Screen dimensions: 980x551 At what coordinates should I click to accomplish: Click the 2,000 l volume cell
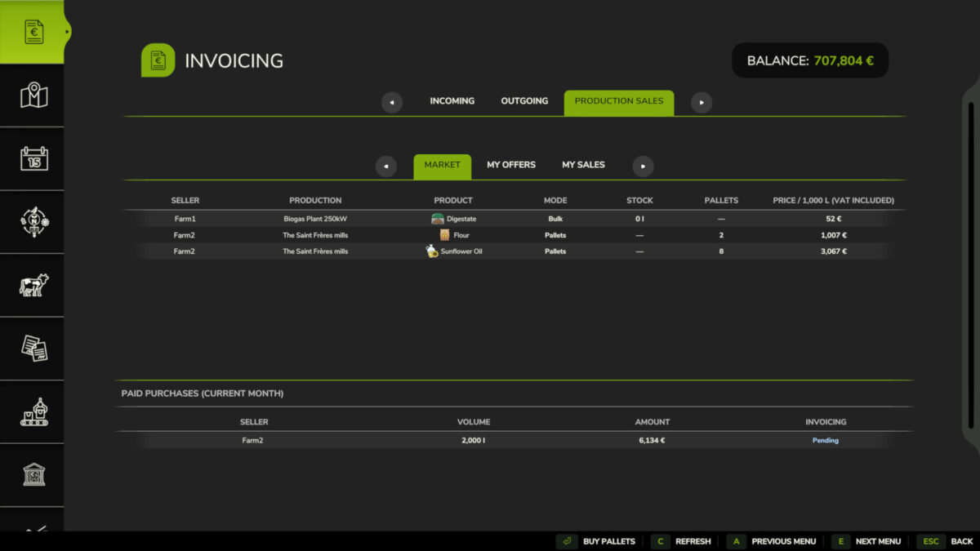pos(474,441)
